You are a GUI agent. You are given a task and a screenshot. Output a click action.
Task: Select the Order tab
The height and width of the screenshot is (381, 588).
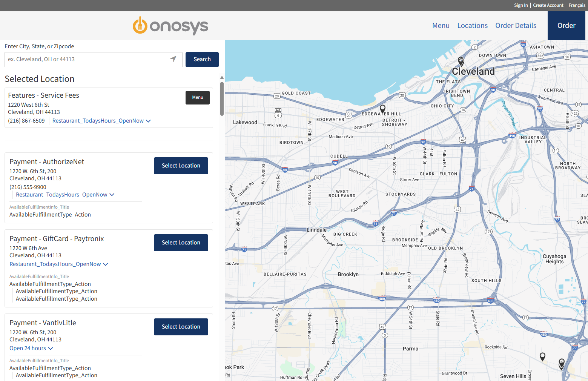click(x=566, y=25)
